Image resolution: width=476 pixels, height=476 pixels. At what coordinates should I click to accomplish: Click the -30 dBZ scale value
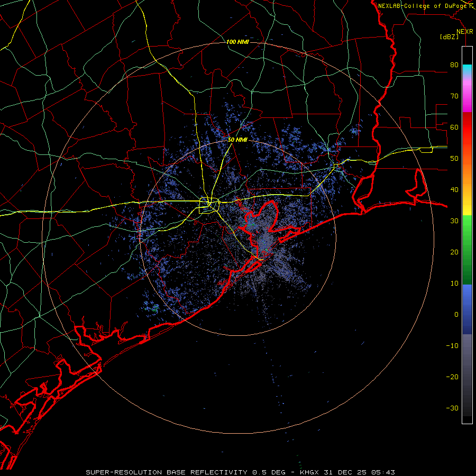(x=452, y=408)
